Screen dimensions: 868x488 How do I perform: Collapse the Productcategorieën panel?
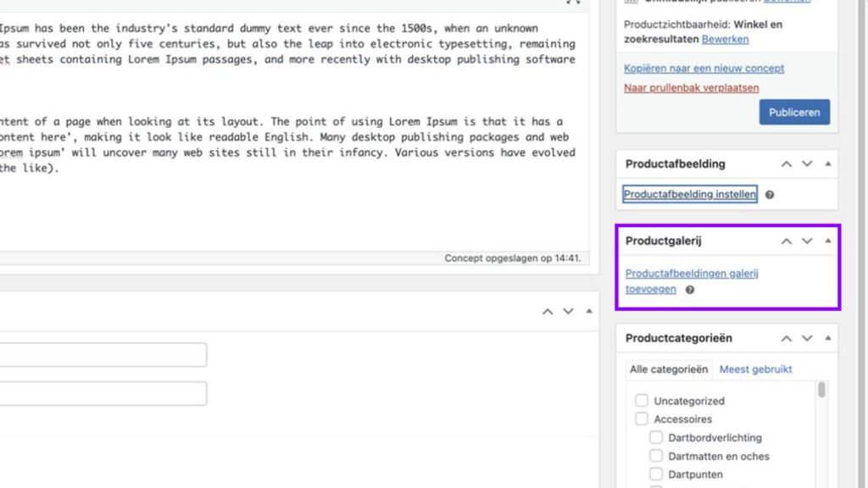828,338
